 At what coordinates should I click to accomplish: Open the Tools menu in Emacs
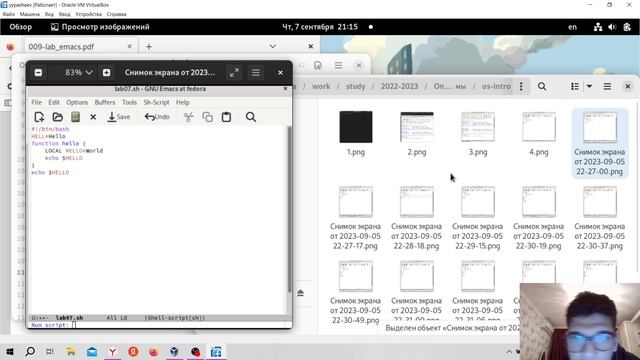(129, 102)
